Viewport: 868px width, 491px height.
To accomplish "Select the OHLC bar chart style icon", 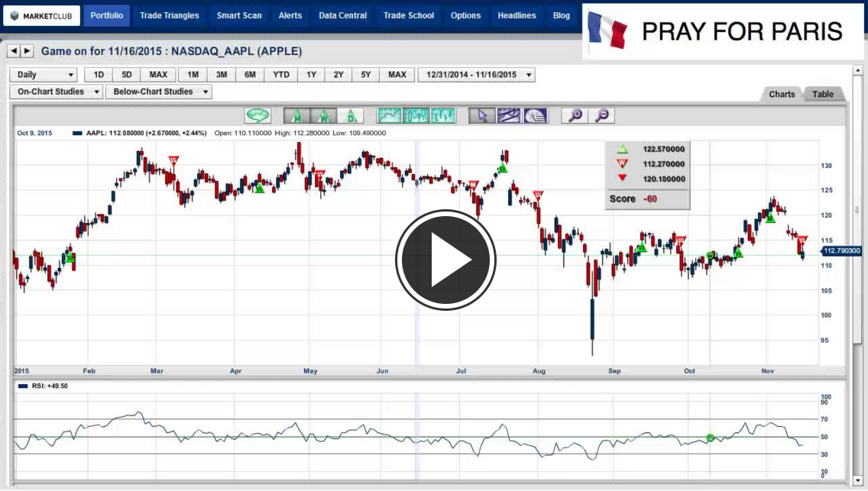I will [x=443, y=115].
